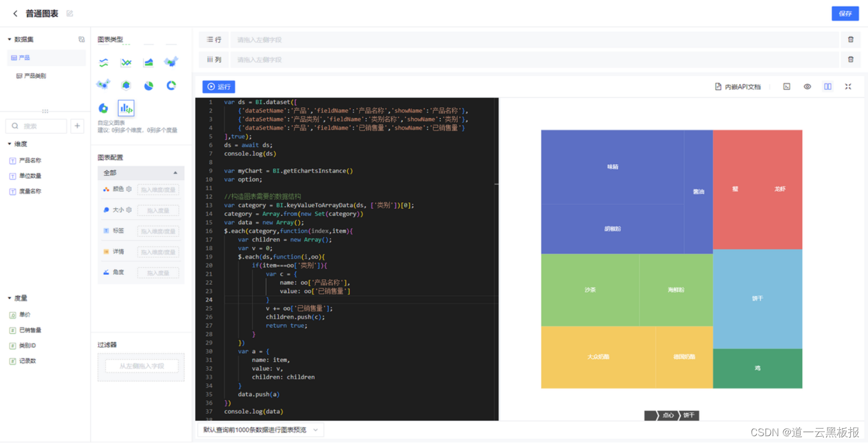This screenshot has height=443, width=868.
Task: Click the 角度 drop zone field
Action: pos(158,273)
